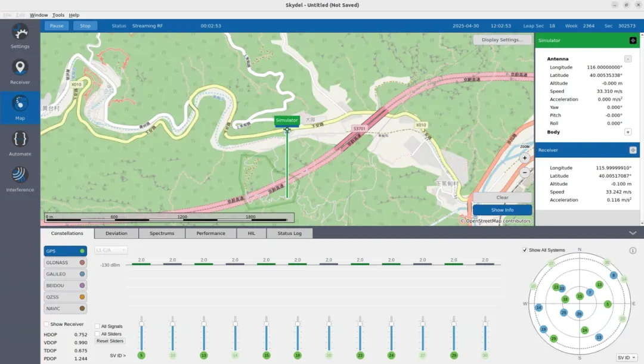The height and width of the screenshot is (364, 644).
Task: Click the Clear button on map
Action: [x=502, y=197]
